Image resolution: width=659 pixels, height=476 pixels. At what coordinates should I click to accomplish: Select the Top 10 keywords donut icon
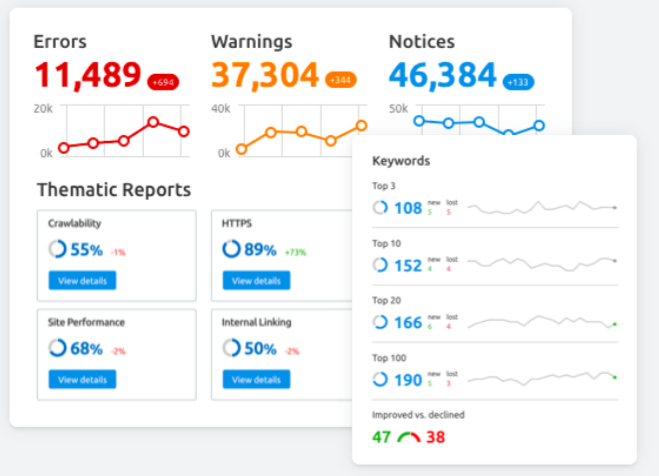pyautogui.click(x=380, y=265)
